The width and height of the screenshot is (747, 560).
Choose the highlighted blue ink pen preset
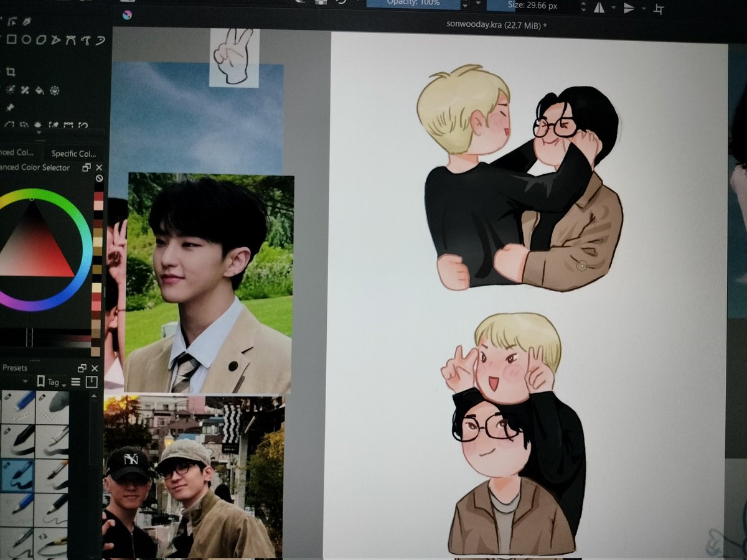point(17,475)
